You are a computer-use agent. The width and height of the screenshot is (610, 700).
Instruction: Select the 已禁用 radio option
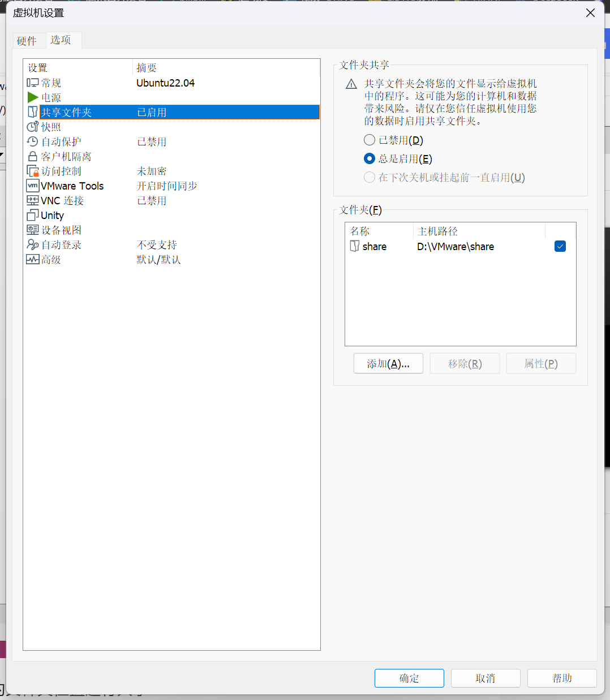(370, 140)
